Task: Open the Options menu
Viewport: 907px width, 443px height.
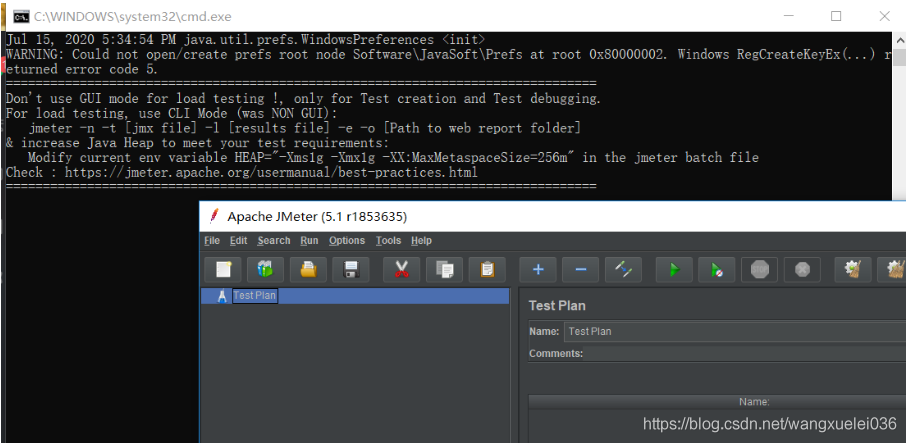Action: coord(347,241)
